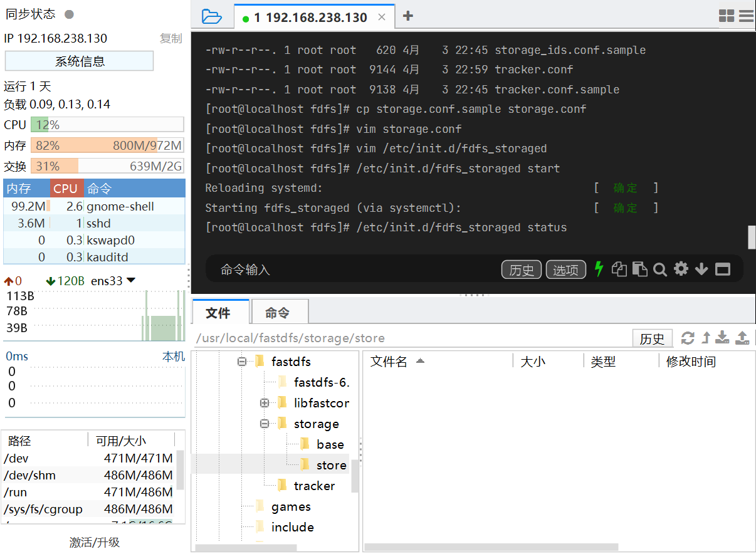Image resolution: width=756 pixels, height=554 pixels.
Task: Select the gnome-shell process row
Action: (95, 206)
